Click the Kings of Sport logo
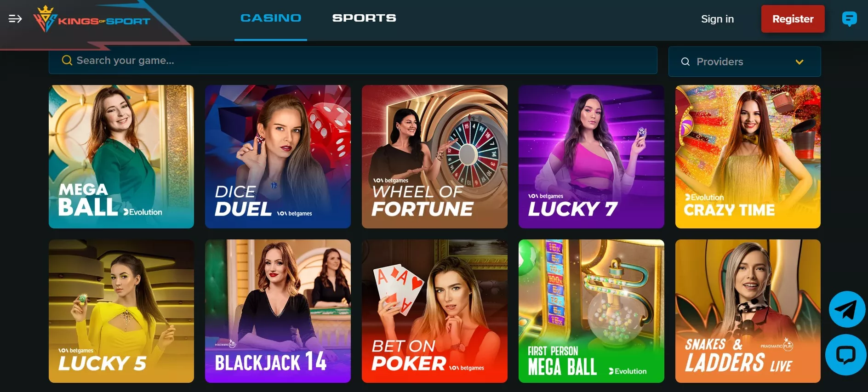 point(91,20)
